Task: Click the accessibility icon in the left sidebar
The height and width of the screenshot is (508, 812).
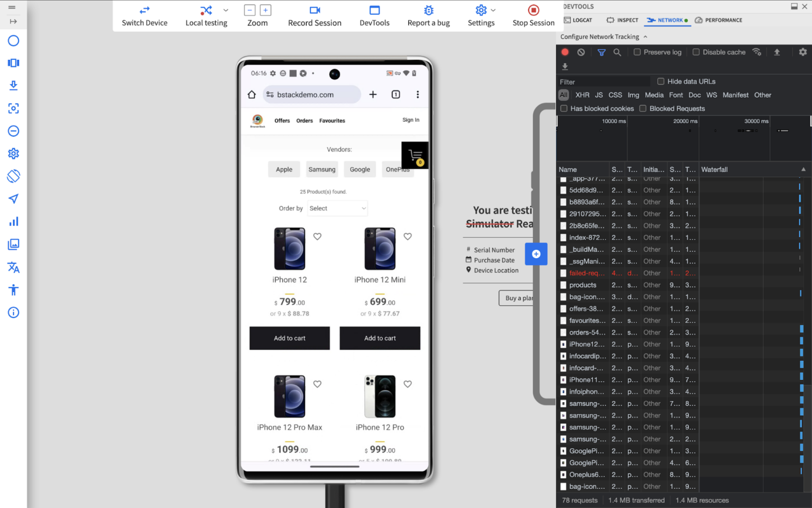Action: 13,289
